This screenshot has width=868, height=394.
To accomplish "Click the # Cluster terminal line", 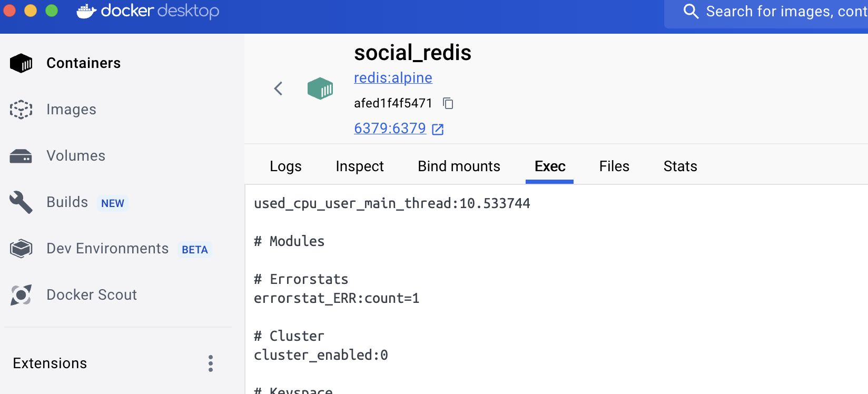I will point(289,336).
